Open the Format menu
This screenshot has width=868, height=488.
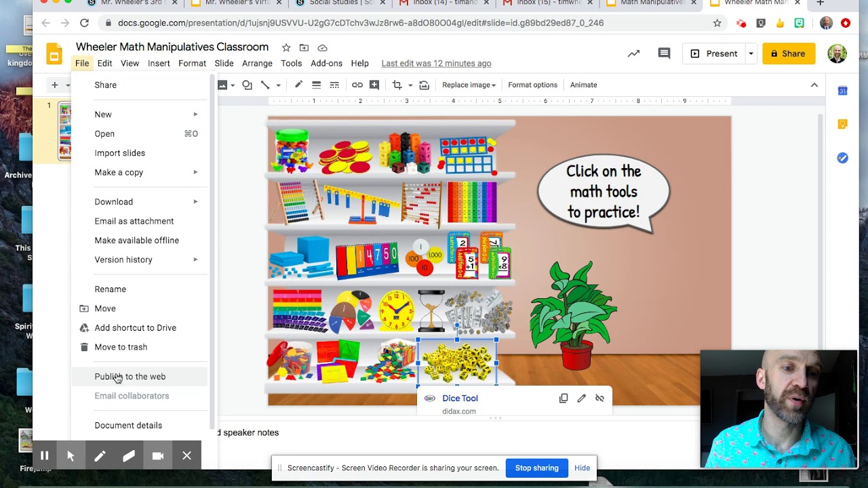192,63
